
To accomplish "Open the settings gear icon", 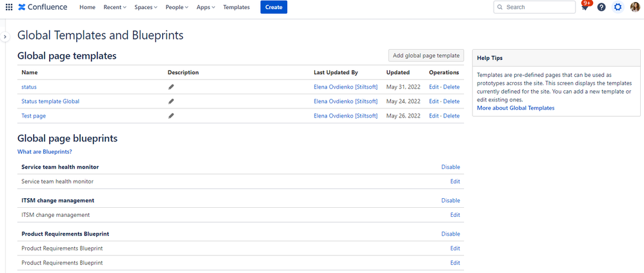I will coord(618,7).
